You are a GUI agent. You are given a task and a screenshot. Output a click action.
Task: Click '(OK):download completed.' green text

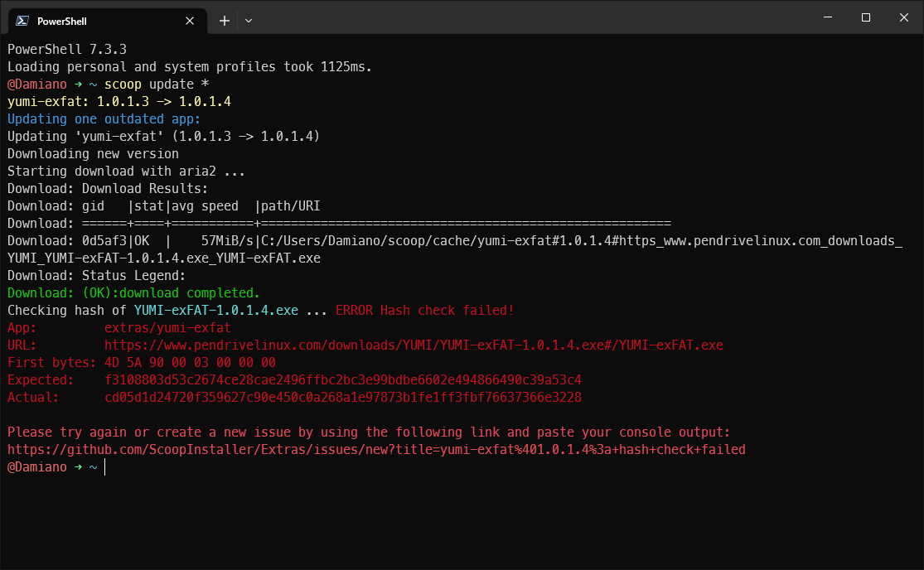point(171,292)
